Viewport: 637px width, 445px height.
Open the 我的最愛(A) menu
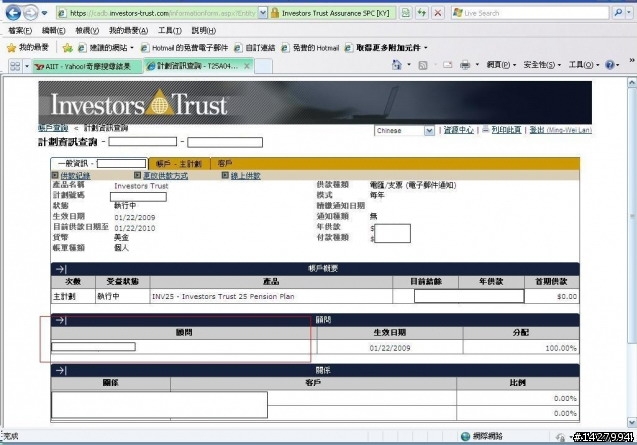[128, 30]
